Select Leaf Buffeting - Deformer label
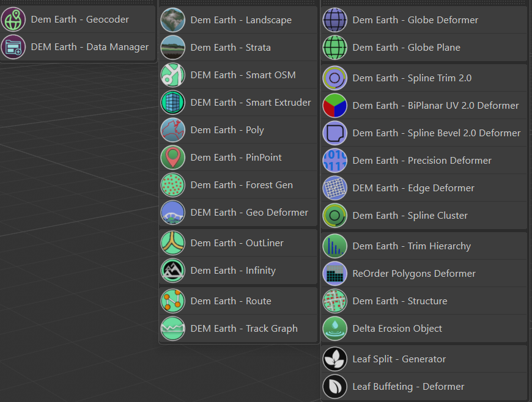Screen dimensions: 532x402 coord(408,386)
